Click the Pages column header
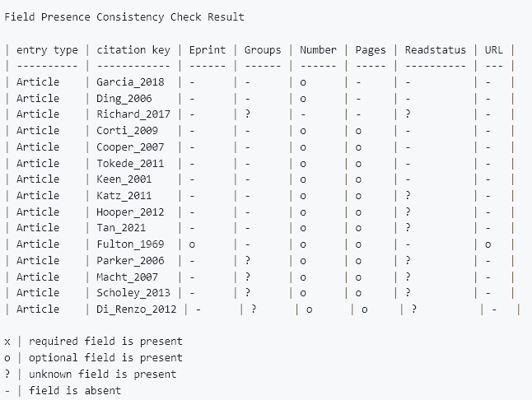The height and width of the screenshot is (400, 532). (x=371, y=50)
